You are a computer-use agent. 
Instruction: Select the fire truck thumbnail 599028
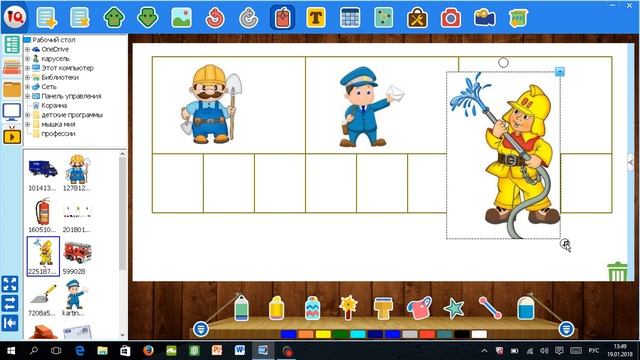(x=77, y=256)
